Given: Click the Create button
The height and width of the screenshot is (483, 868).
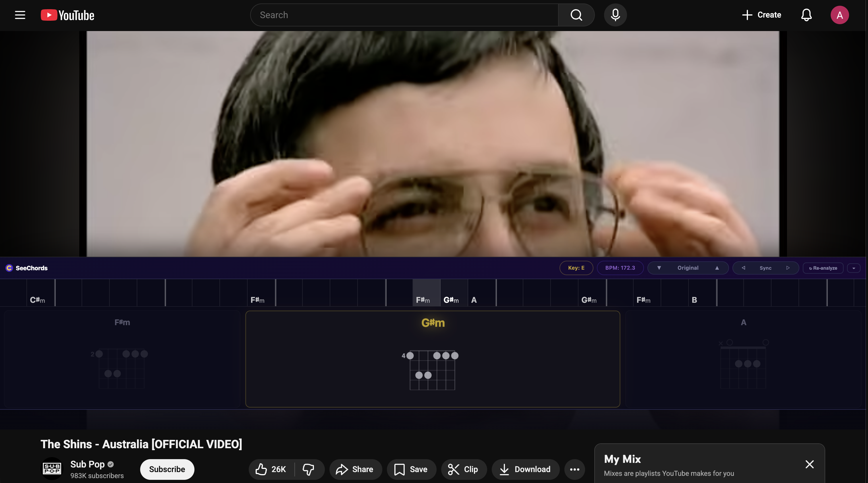Looking at the screenshot, I should pyautogui.click(x=761, y=15).
